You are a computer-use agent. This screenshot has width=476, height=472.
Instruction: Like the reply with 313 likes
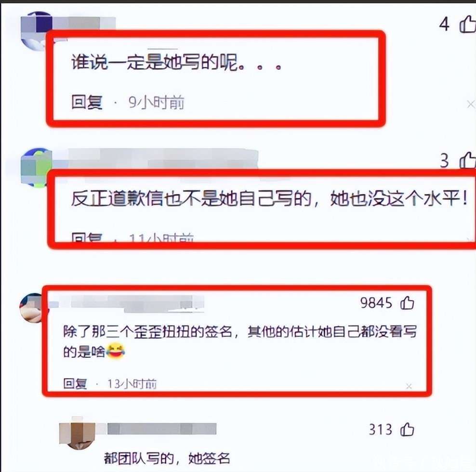point(407,430)
